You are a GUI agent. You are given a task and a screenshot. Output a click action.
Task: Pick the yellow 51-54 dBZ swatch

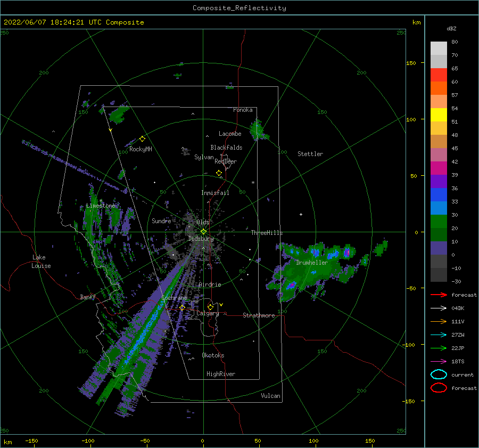(439, 115)
